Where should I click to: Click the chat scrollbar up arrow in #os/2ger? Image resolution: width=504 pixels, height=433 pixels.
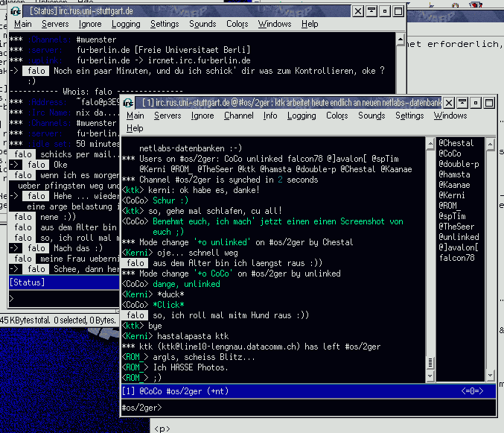(x=430, y=142)
